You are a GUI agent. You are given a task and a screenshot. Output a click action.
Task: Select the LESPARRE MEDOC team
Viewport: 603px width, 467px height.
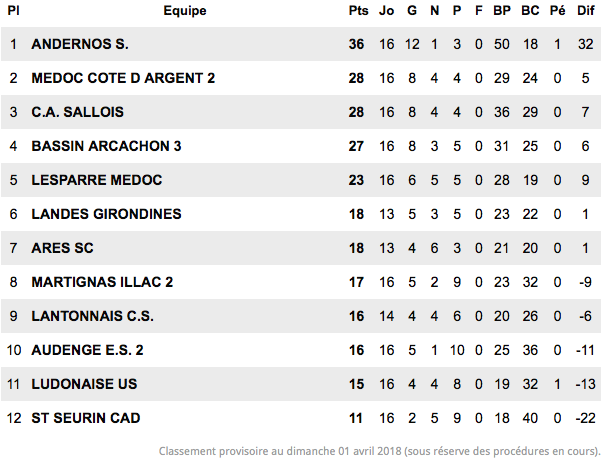point(97,180)
